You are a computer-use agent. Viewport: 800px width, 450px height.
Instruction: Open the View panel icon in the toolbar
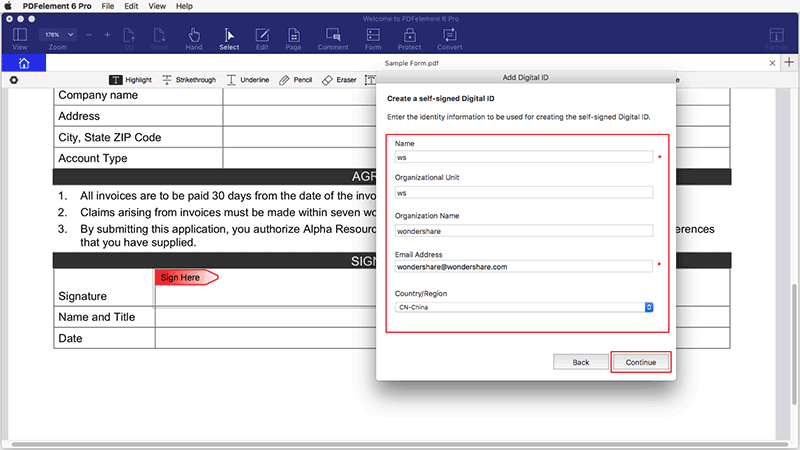(x=19, y=39)
